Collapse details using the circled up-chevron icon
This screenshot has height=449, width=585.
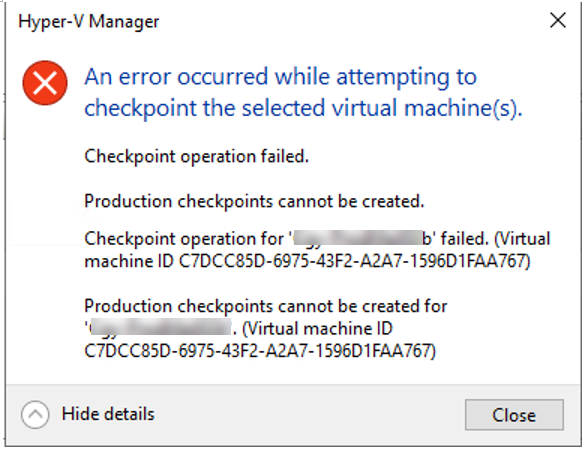pyautogui.click(x=35, y=415)
